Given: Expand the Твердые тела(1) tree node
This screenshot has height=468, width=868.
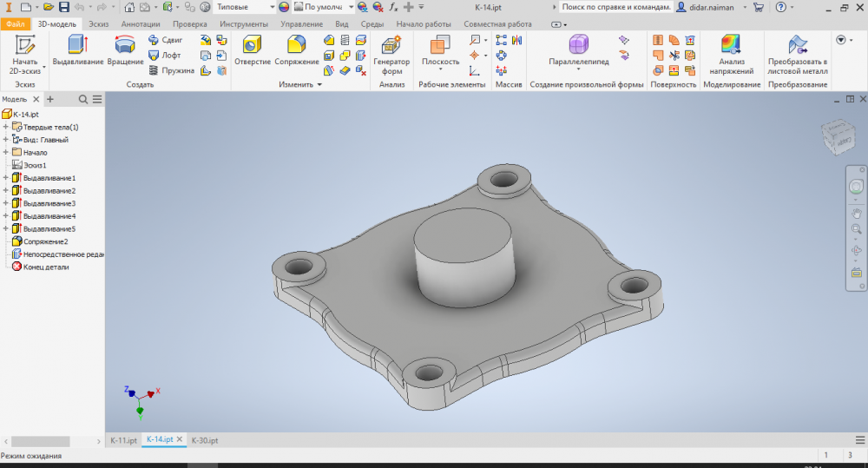Looking at the screenshot, I should [x=5, y=127].
